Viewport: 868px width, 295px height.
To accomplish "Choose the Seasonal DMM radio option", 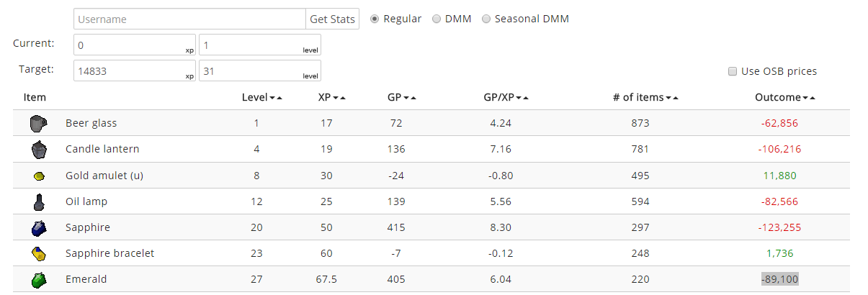I will [x=486, y=19].
